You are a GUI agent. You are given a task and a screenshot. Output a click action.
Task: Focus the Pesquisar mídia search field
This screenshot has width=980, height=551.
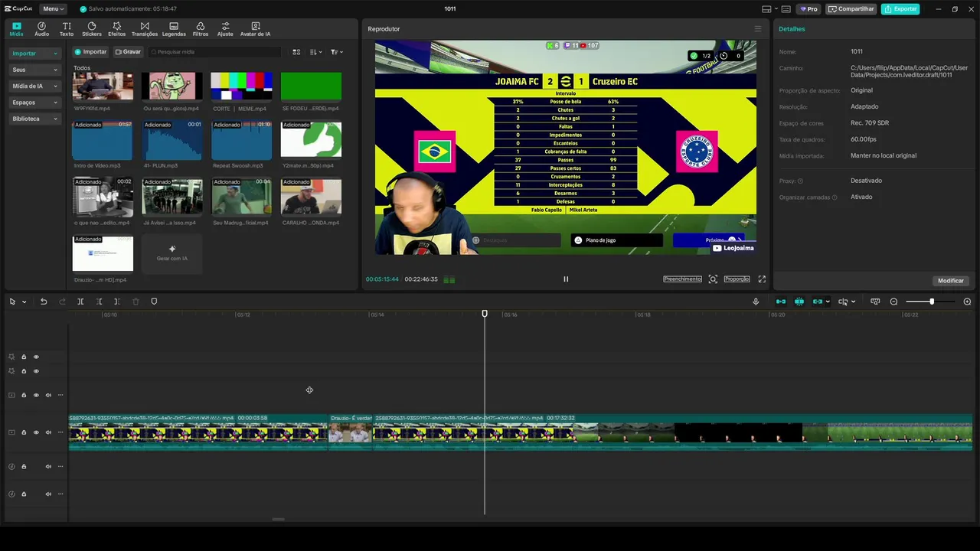[214, 52]
